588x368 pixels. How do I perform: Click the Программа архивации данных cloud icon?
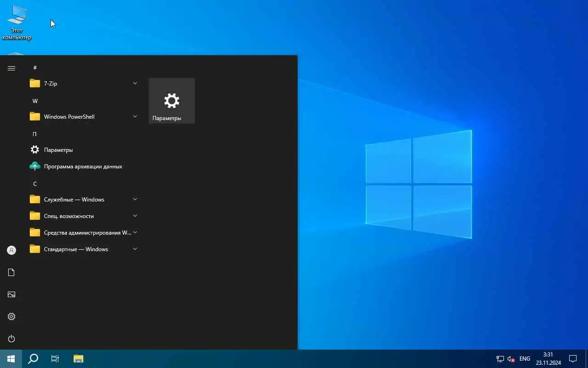tap(35, 166)
